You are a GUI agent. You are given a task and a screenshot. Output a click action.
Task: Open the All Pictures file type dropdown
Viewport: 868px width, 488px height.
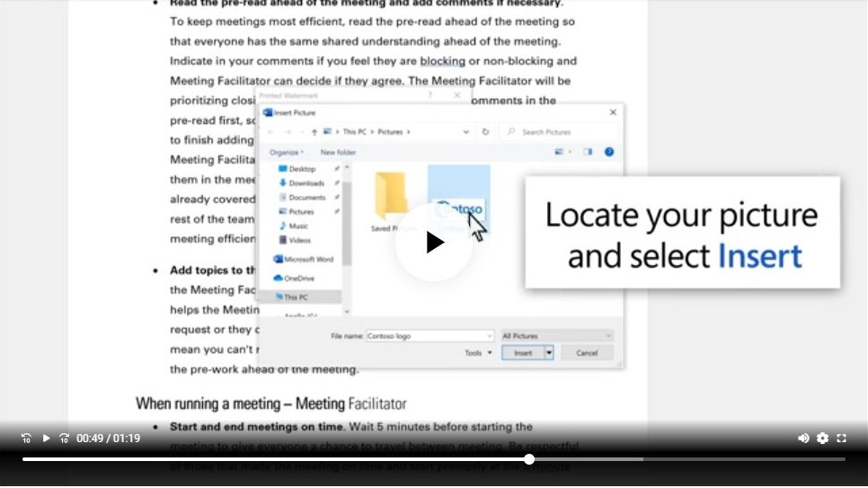click(557, 336)
